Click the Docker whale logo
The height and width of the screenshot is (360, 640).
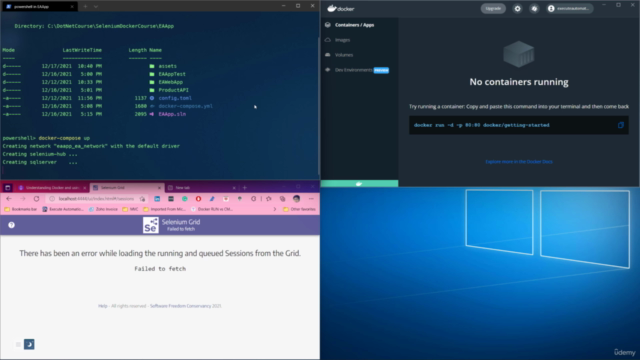click(341, 8)
